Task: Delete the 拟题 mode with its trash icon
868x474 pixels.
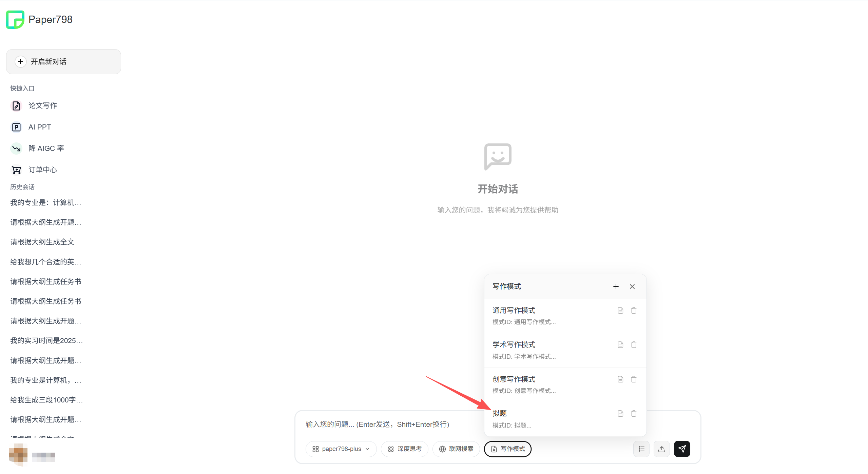Action: tap(634, 413)
